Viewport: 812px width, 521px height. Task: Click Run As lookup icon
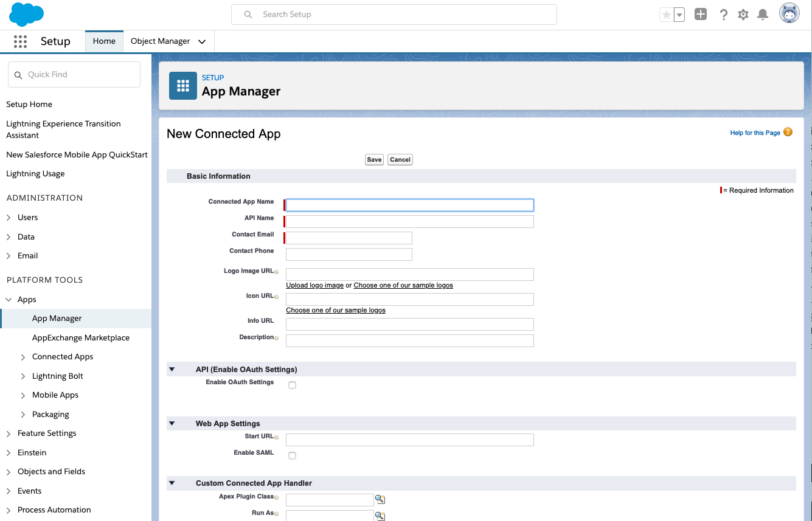click(x=380, y=516)
